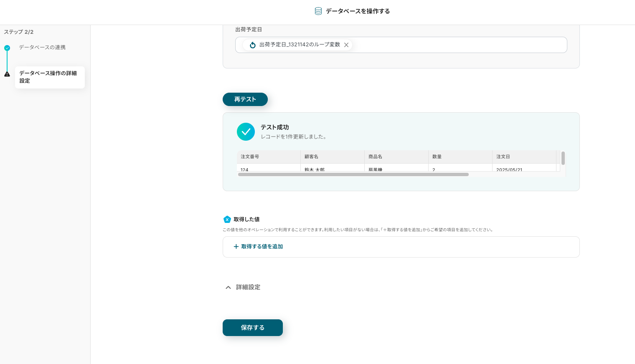The width and height of the screenshot is (635, 364).
Task: Click the results table vertical scrollbar
Action: click(x=563, y=159)
